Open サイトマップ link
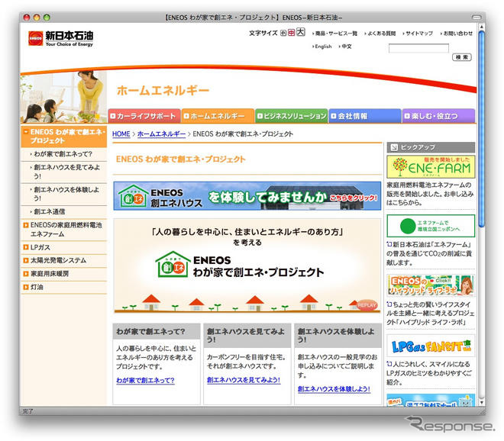 click(x=418, y=34)
